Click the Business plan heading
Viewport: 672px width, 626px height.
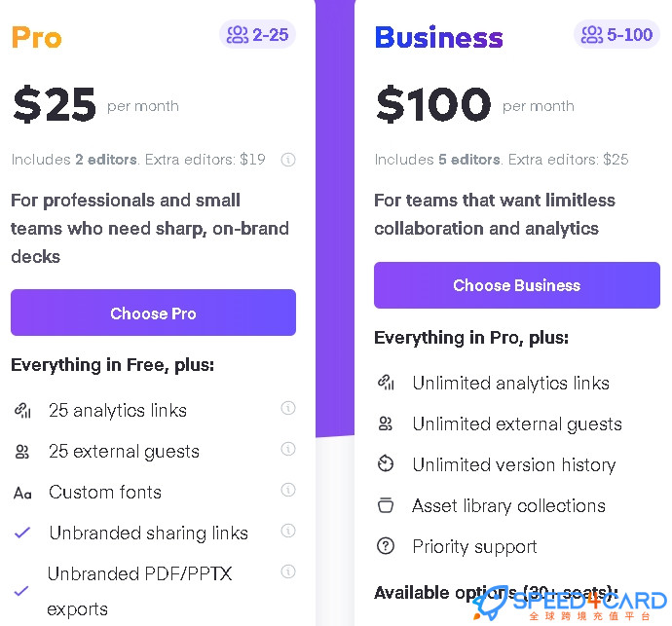(439, 37)
